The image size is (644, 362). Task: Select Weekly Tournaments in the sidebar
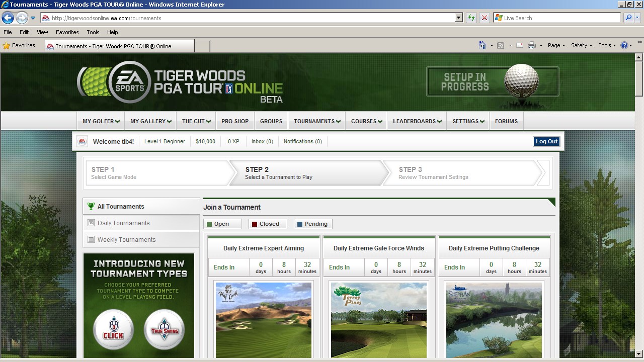click(126, 240)
